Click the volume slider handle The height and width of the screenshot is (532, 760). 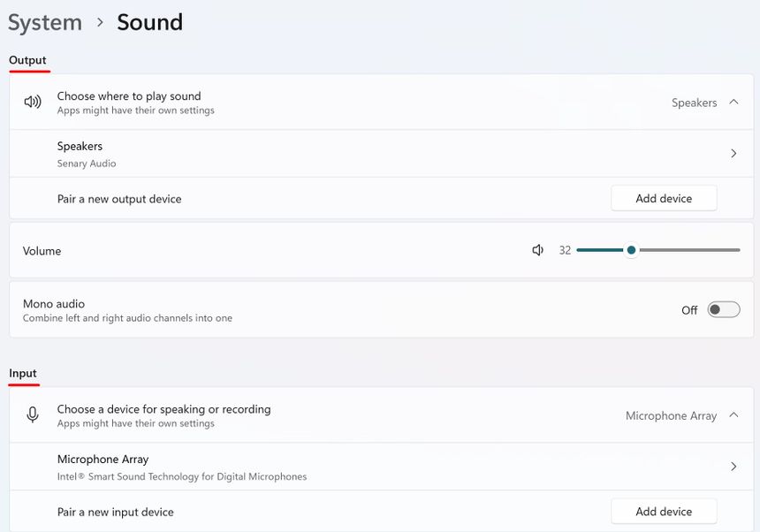click(x=631, y=251)
